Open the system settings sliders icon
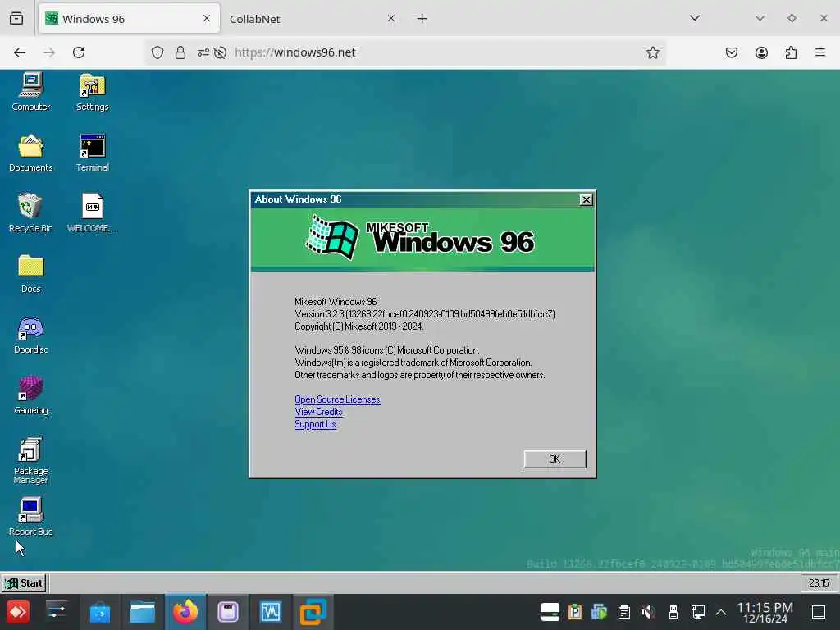 (x=57, y=612)
